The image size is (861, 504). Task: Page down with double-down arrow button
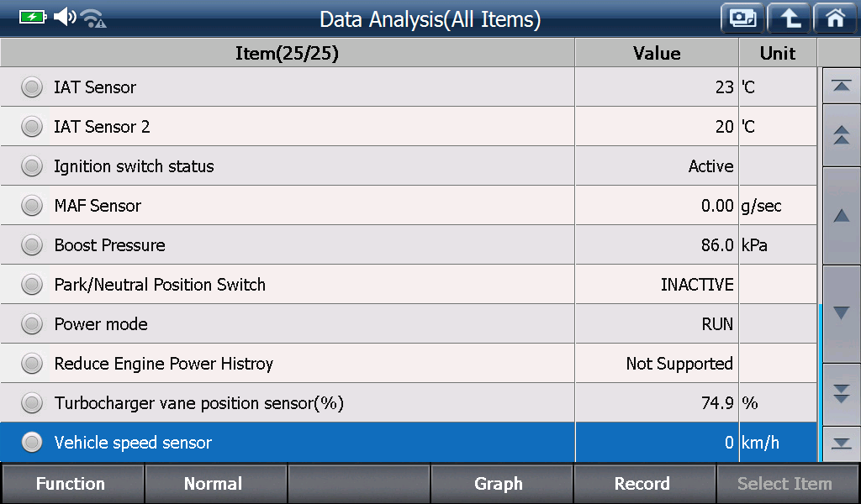(x=841, y=394)
